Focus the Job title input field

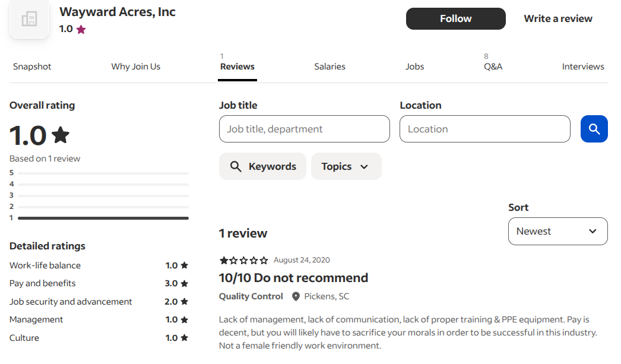pyautogui.click(x=304, y=129)
